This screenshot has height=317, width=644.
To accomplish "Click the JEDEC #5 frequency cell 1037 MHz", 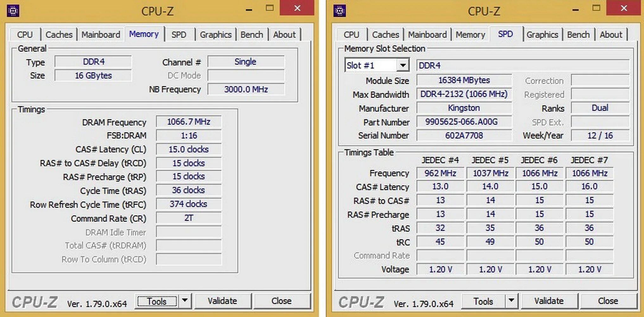I will click(x=490, y=173).
